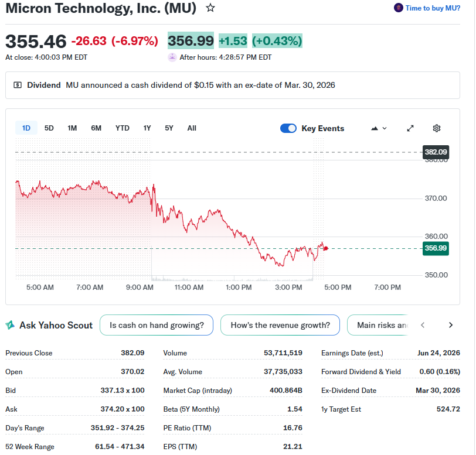Click the after-hours moon icon
This screenshot has width=476, height=455.
[172, 57]
